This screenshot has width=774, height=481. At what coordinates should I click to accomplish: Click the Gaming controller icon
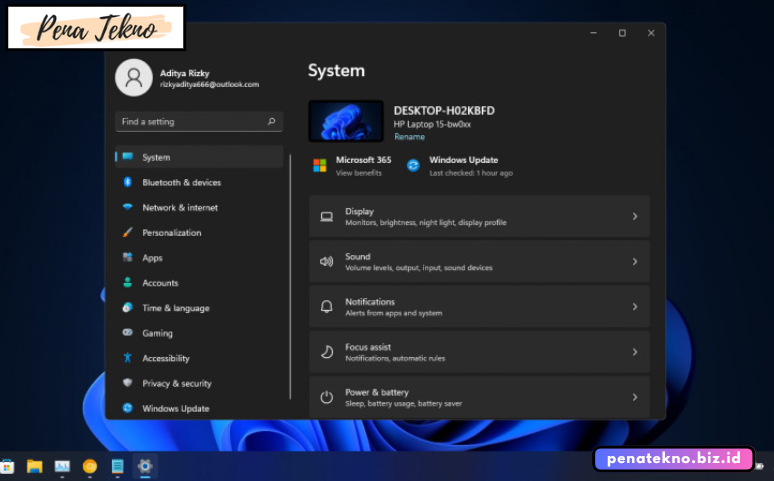pos(128,332)
